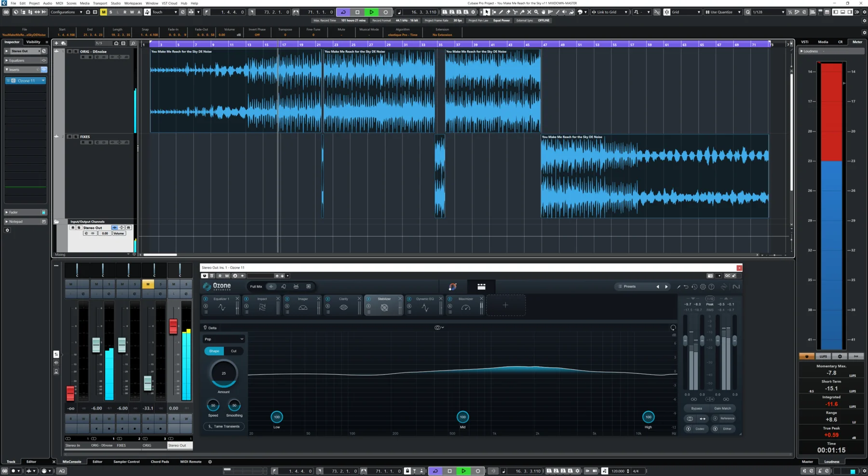
Task: Open the VST Cloud menu
Action: click(x=169, y=3)
